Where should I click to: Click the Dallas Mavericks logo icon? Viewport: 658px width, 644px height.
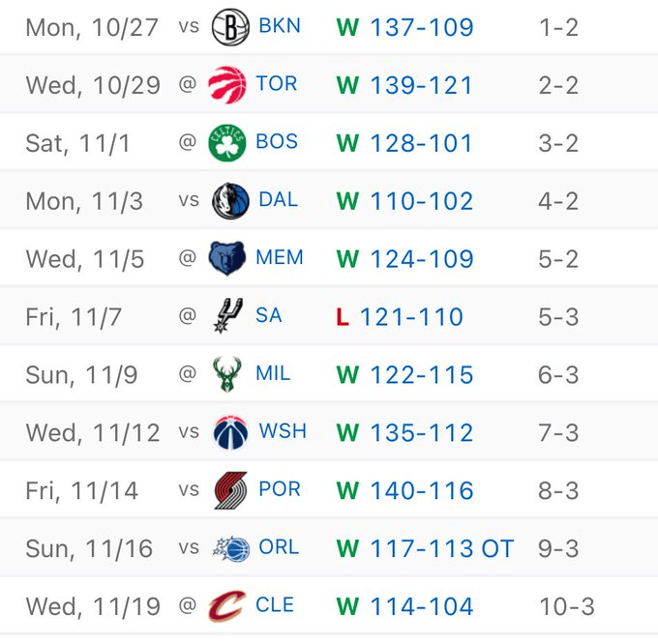[230, 201]
